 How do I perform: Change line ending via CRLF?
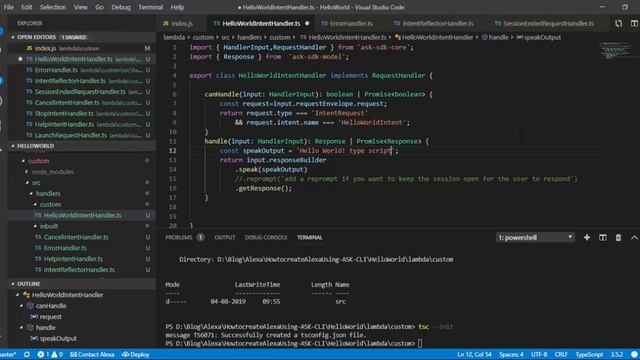click(561, 354)
